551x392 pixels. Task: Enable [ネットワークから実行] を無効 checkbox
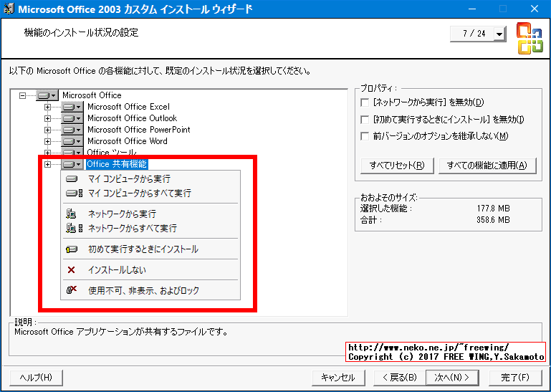365,102
